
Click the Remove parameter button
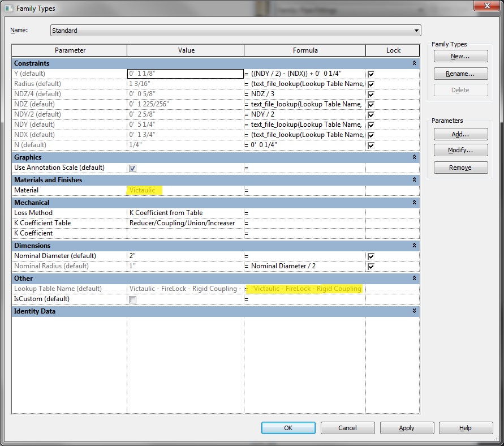460,168
